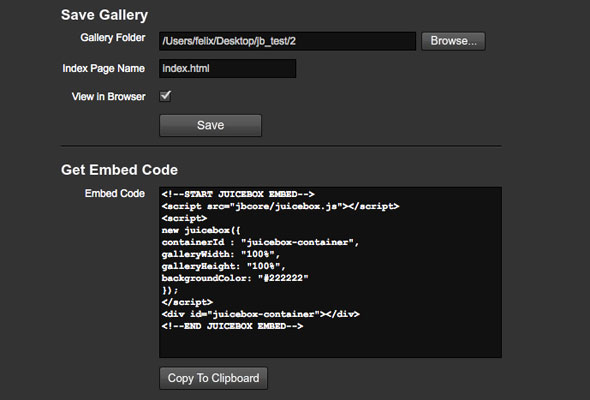Focus the Gallery Folder path field
590x400 pixels.
[287, 41]
